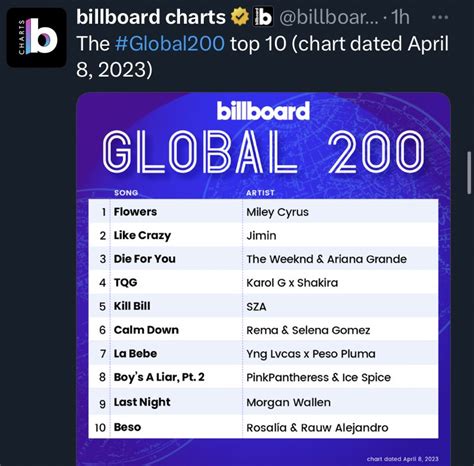This screenshot has width=474, height=466.
Task: Click the Calm Down chart row
Action: (263, 330)
